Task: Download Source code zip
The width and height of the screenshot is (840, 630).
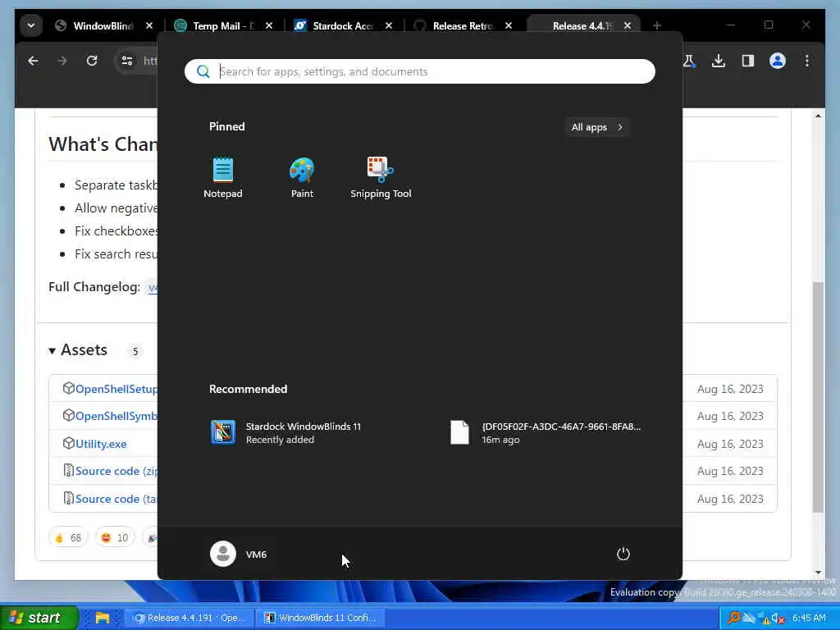Action: click(x=116, y=471)
